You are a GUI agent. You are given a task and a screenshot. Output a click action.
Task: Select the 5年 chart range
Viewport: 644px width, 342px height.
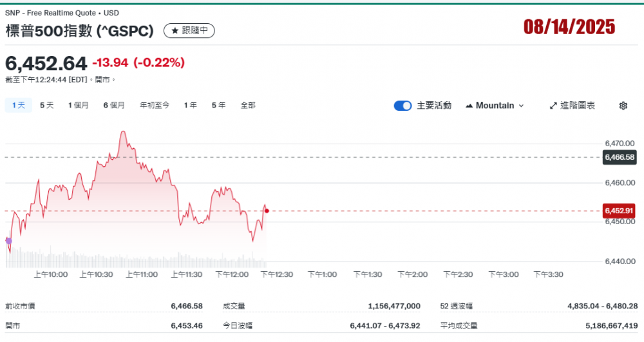coord(218,105)
